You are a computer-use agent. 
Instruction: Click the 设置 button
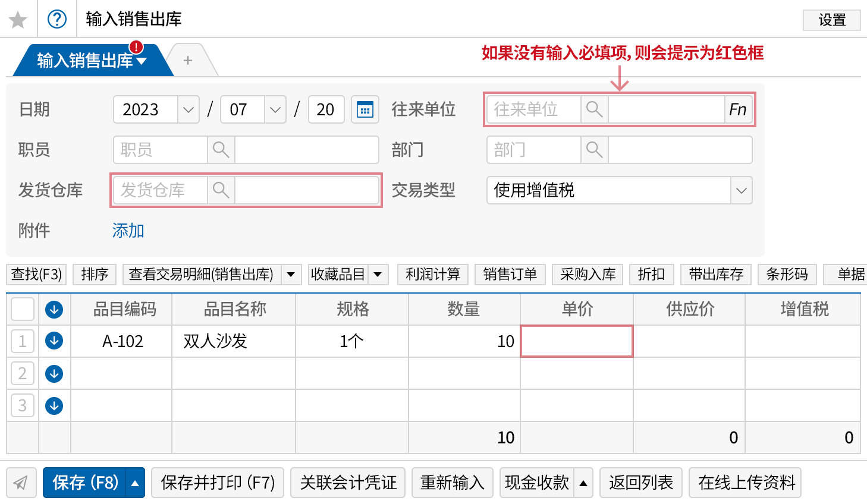coord(831,20)
